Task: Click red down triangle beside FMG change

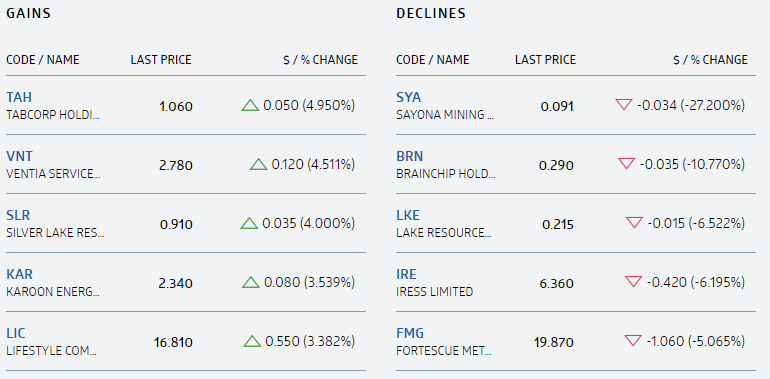Action: (633, 340)
